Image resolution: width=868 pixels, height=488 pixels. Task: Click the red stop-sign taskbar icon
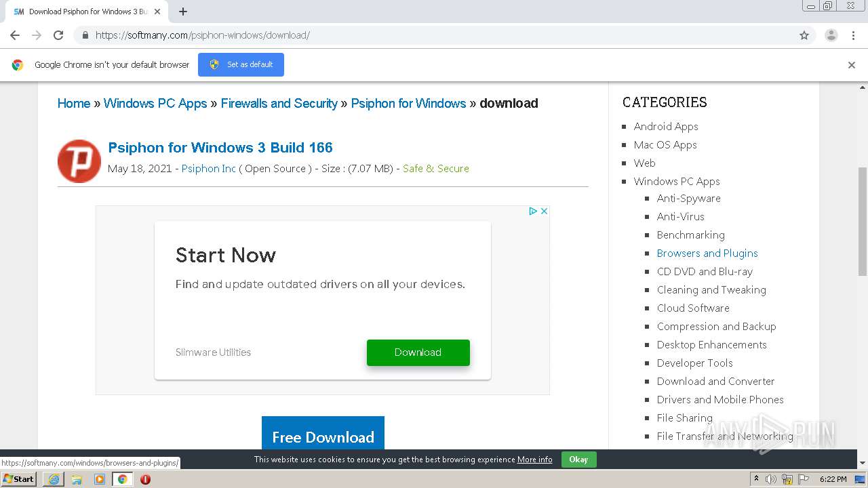145,479
